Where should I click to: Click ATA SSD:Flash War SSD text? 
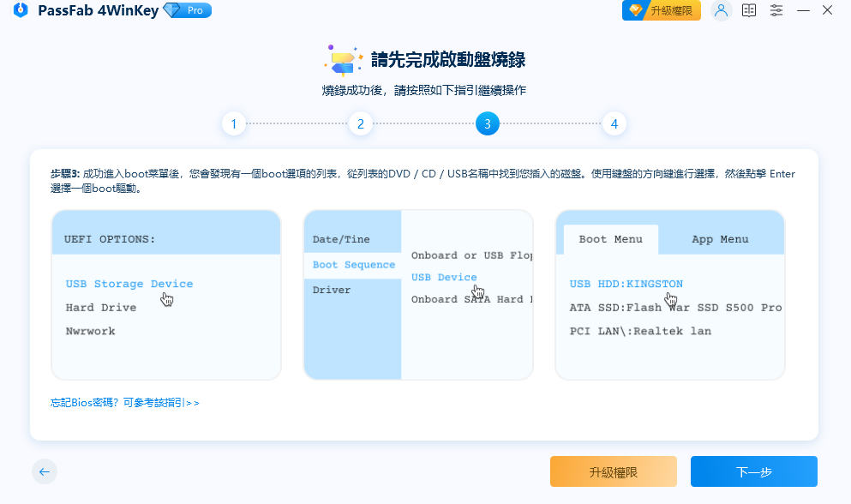point(675,308)
